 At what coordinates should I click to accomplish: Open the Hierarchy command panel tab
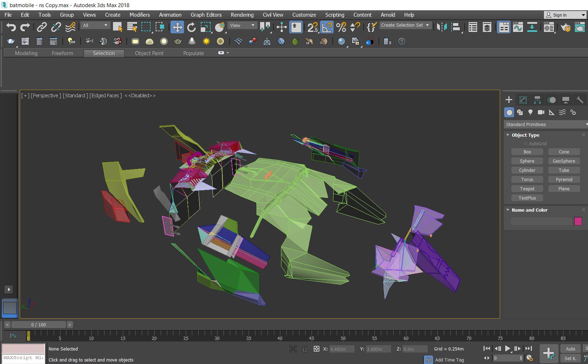[x=537, y=100]
